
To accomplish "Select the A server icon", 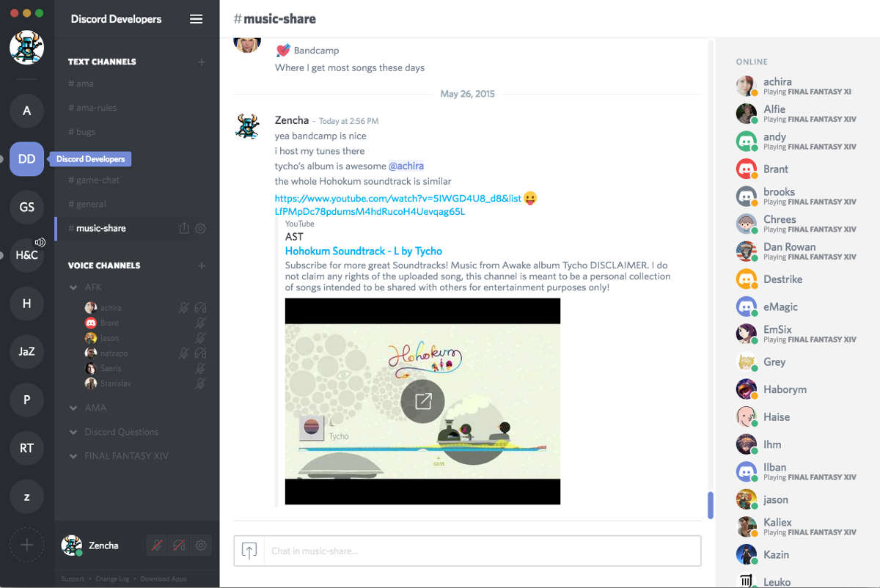I will point(27,111).
